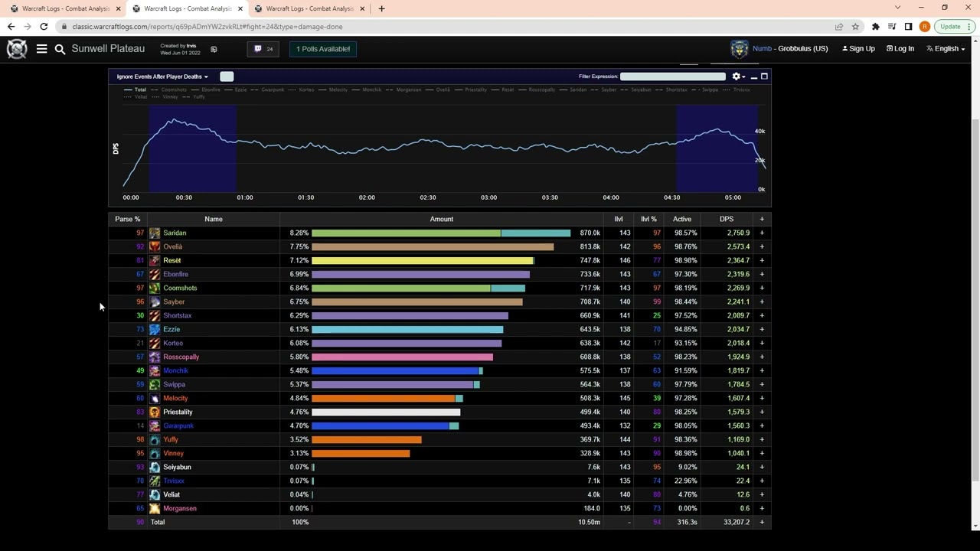Click Morgansen's class icon
Image resolution: width=980 pixels, height=551 pixels.
pos(155,508)
